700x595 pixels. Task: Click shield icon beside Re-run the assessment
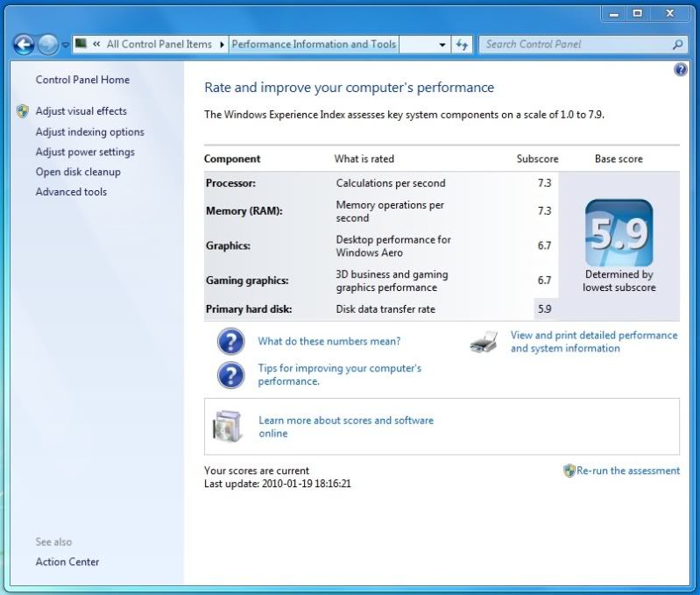(x=569, y=471)
